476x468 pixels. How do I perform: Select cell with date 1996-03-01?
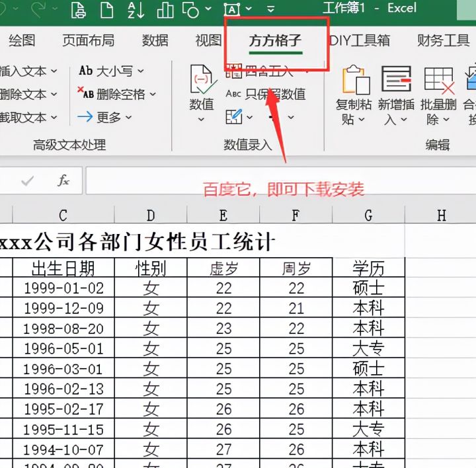click(x=63, y=368)
